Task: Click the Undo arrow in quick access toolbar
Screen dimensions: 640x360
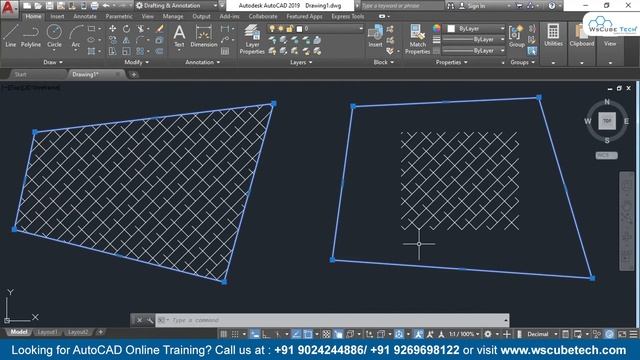Action: pos(106,6)
